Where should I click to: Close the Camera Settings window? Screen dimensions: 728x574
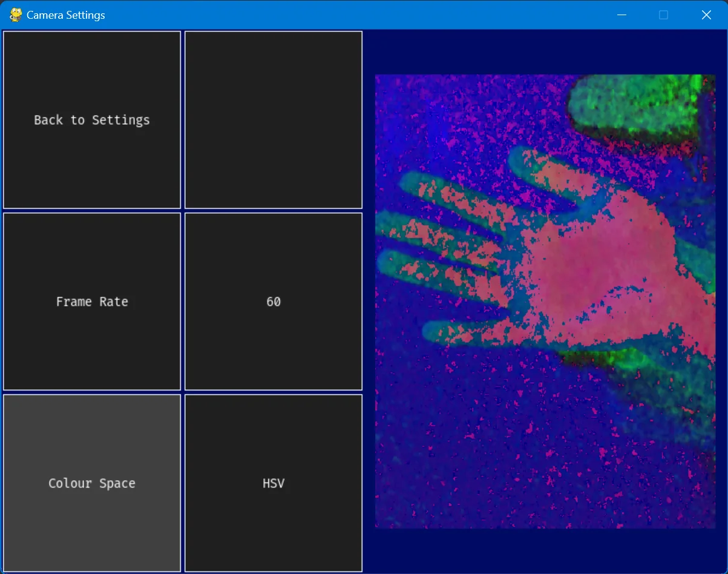coord(706,15)
